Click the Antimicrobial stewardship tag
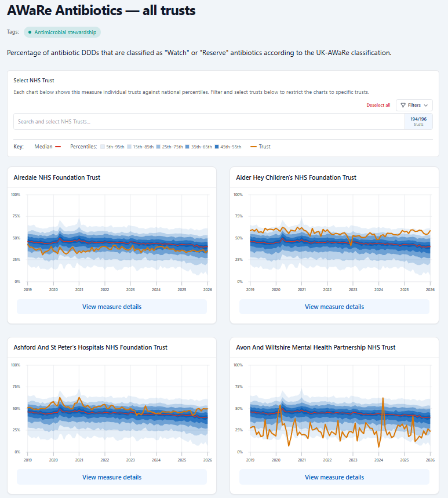The image size is (448, 498). pyautogui.click(x=62, y=32)
